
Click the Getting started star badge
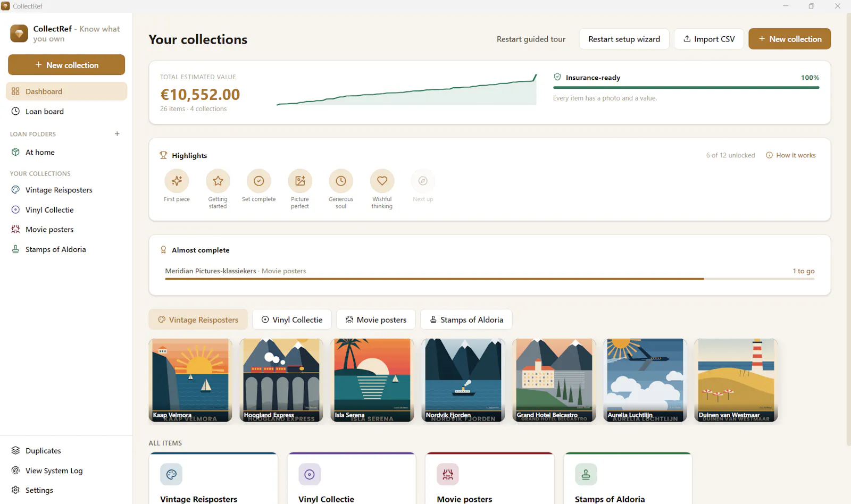[218, 181]
